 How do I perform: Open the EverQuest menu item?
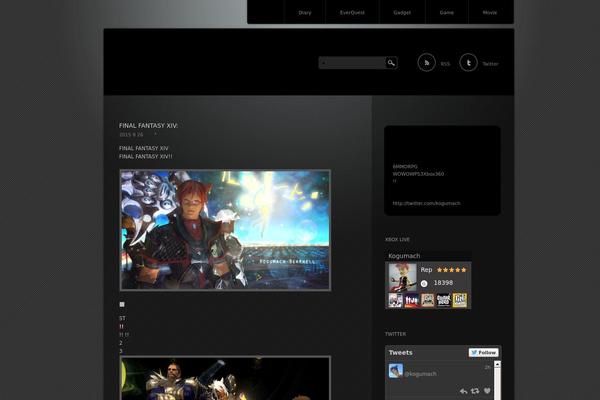tap(352, 13)
